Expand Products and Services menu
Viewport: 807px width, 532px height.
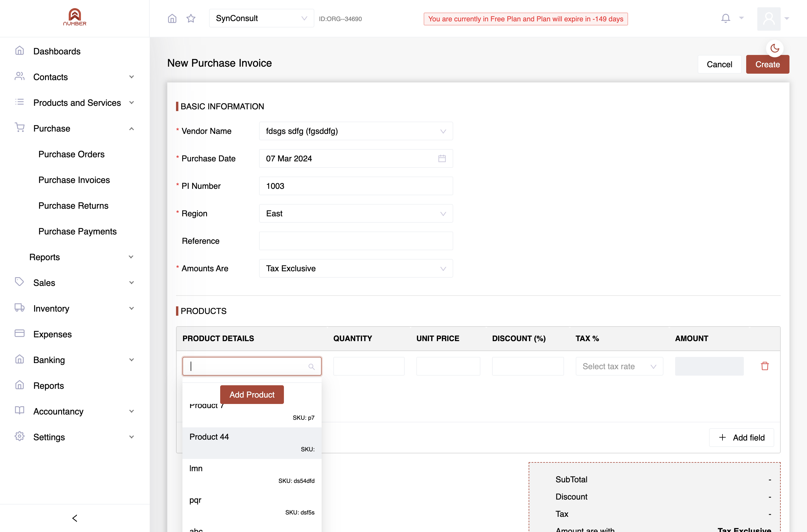(x=74, y=103)
